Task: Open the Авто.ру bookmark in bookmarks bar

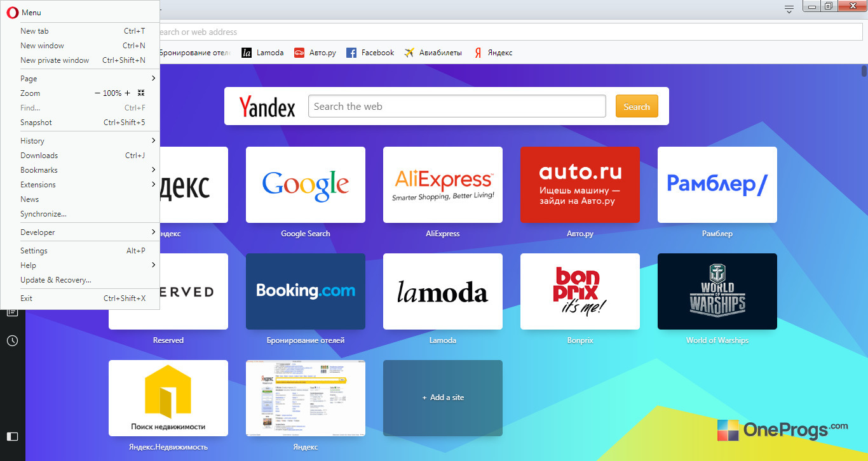Action: click(315, 53)
